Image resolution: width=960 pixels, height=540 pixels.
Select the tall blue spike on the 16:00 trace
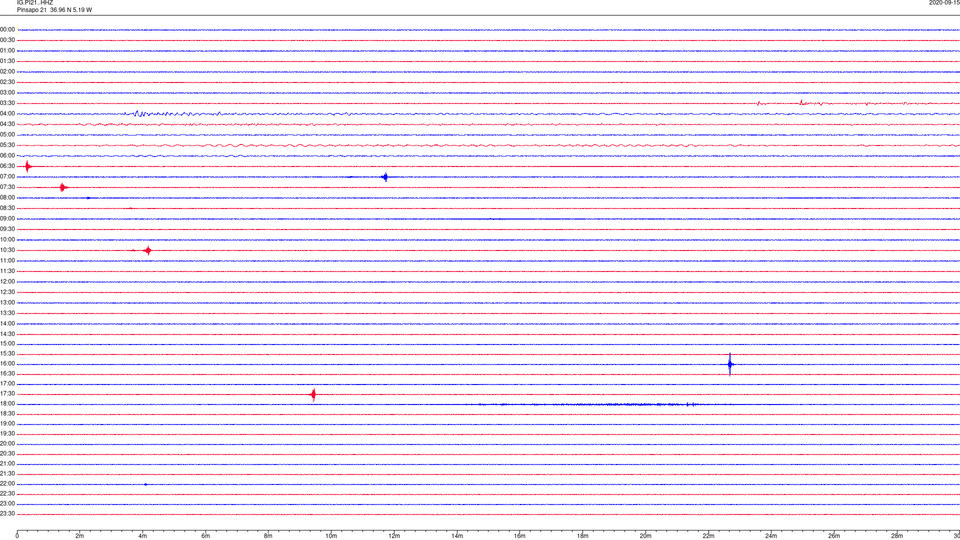tap(730, 364)
